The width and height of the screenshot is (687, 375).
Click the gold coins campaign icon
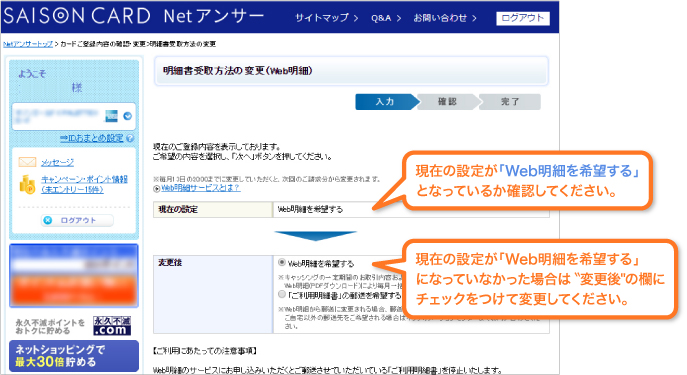(x=27, y=184)
